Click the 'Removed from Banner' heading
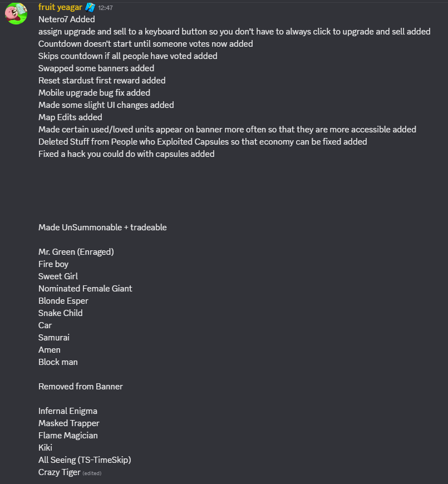Image resolution: width=448 pixels, height=484 pixels. tap(80, 387)
